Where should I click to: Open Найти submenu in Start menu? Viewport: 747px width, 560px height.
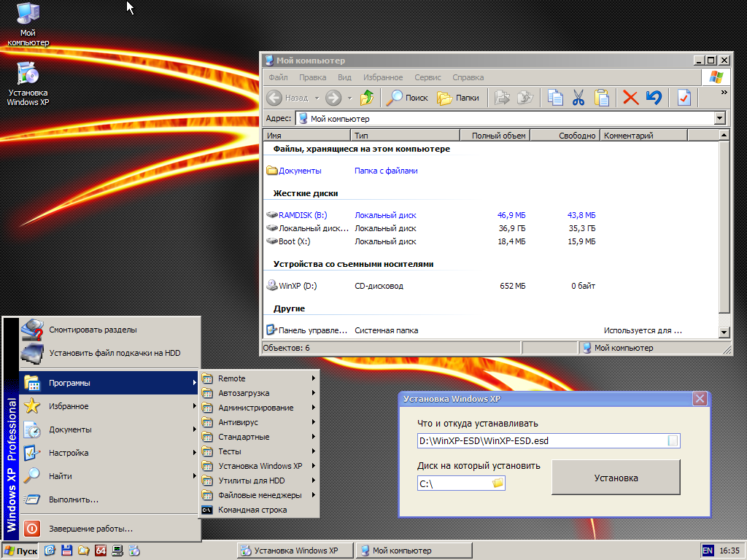pos(109,476)
